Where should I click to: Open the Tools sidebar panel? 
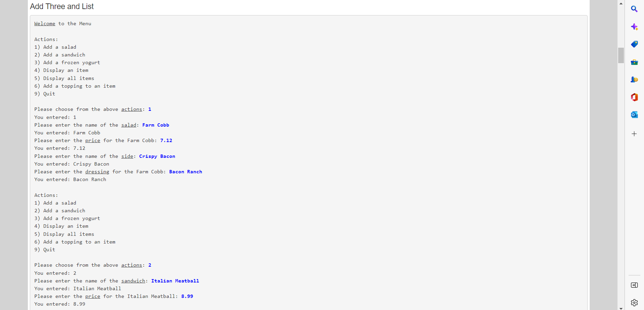[x=635, y=62]
